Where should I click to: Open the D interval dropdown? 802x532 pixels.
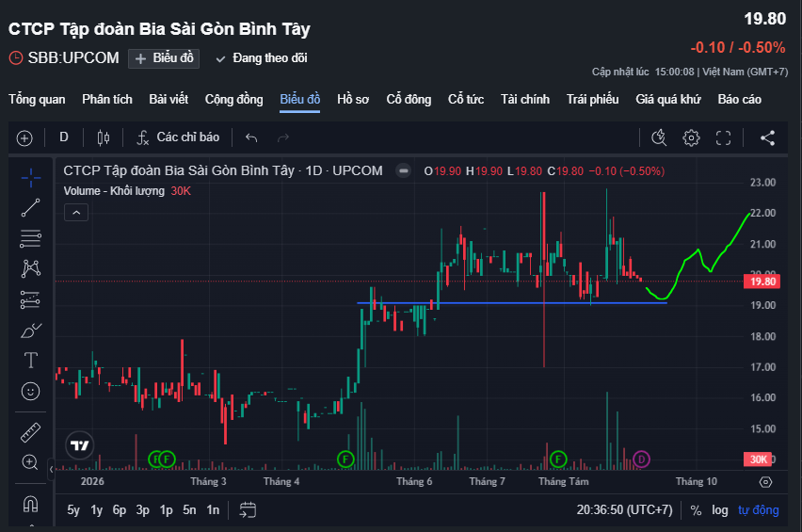tap(64, 137)
